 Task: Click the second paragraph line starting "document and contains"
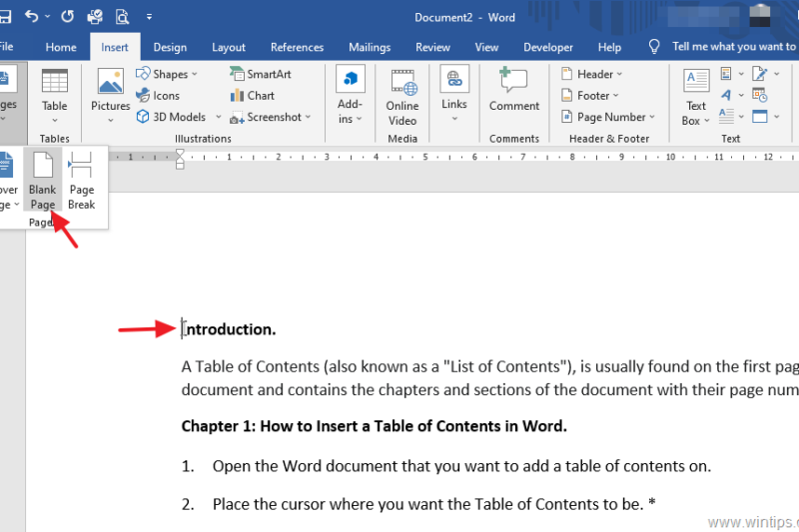[489, 390]
